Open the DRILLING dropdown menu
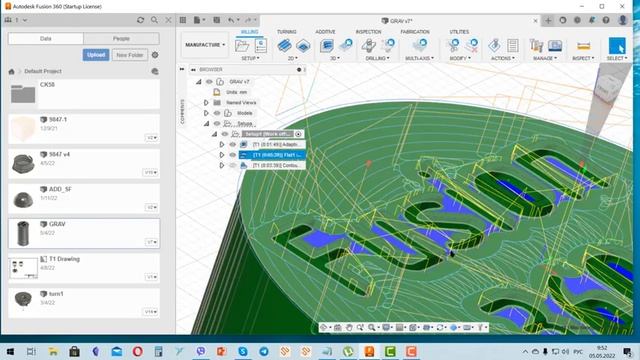 click(378, 58)
